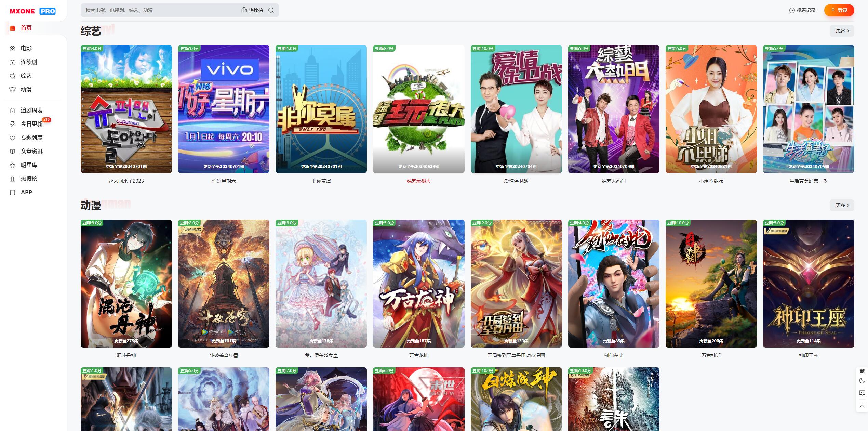This screenshot has width=868, height=431.
Task: Click the 综艺大热门 title text
Action: coord(614,181)
